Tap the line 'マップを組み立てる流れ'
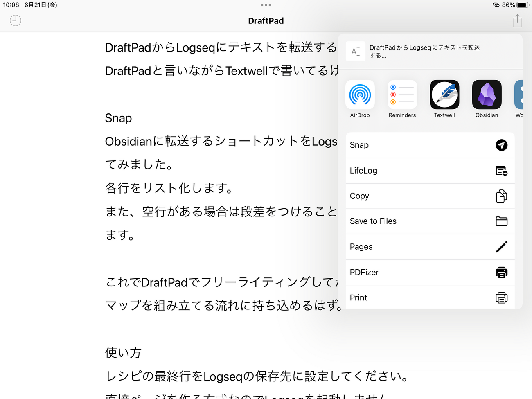Screen dimensions: 532x399 (x=224, y=305)
